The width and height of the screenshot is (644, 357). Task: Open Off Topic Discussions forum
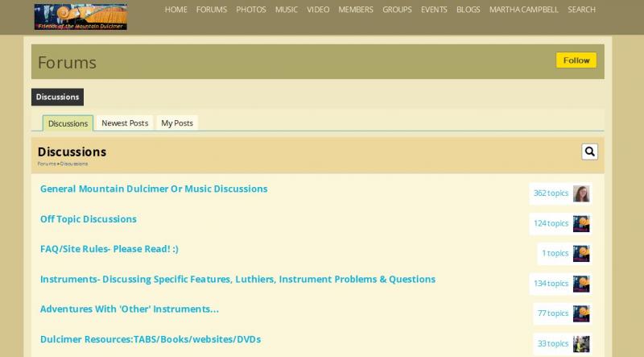coord(89,219)
